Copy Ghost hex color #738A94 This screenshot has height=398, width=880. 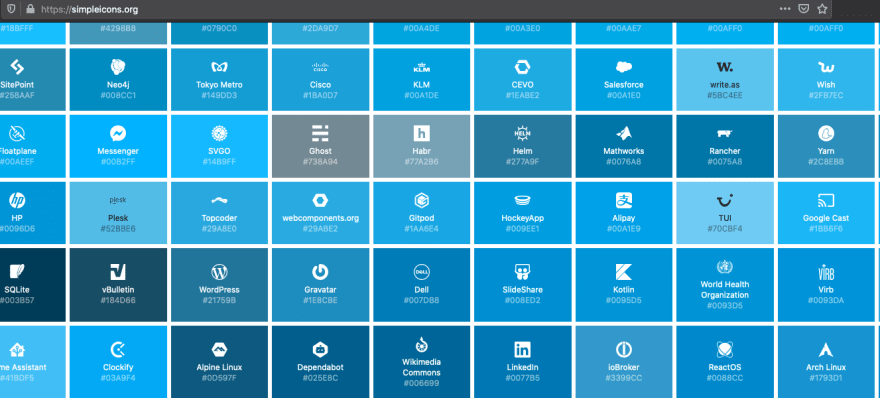pyautogui.click(x=320, y=162)
